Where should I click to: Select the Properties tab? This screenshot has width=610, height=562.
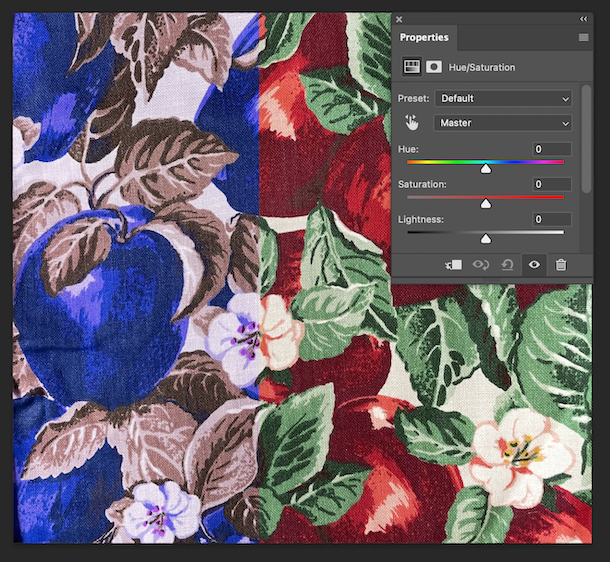tap(424, 37)
